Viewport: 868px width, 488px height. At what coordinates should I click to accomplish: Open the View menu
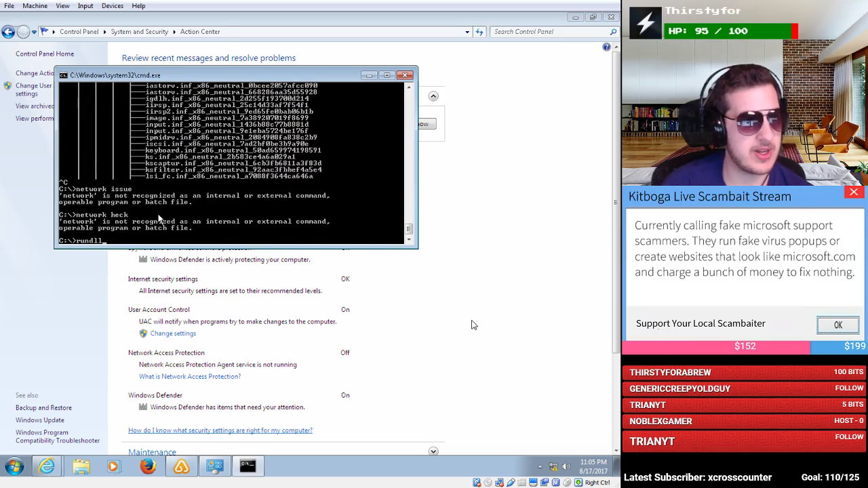(x=62, y=6)
